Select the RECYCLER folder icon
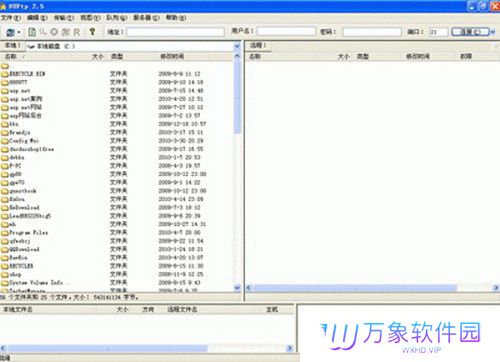This screenshot has width=500, height=362. pyautogui.click(x=5, y=266)
